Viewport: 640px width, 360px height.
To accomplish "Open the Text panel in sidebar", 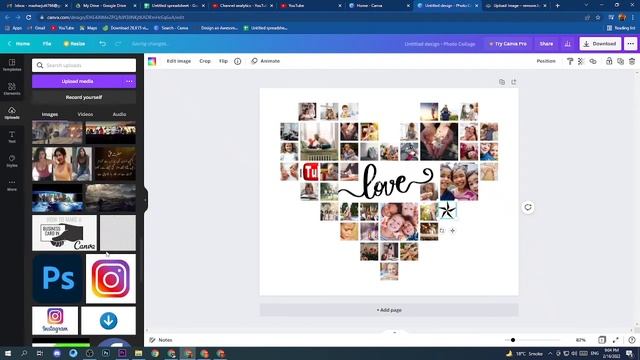I will [12, 137].
